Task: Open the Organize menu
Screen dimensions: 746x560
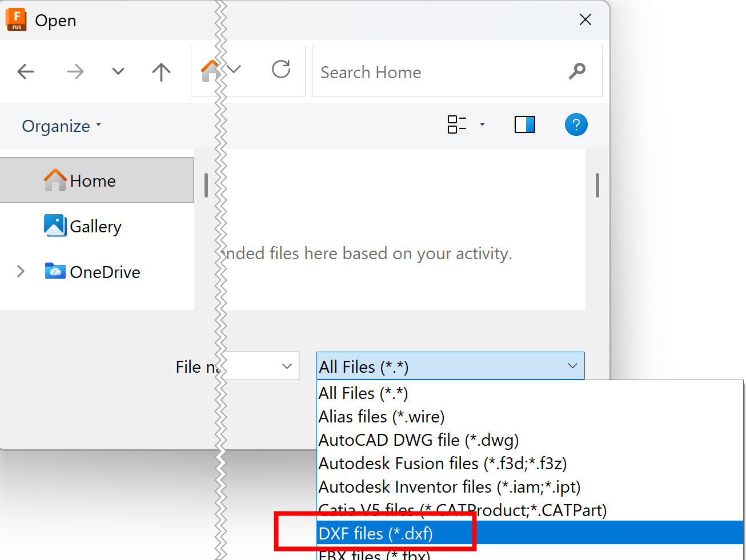Action: point(57,126)
